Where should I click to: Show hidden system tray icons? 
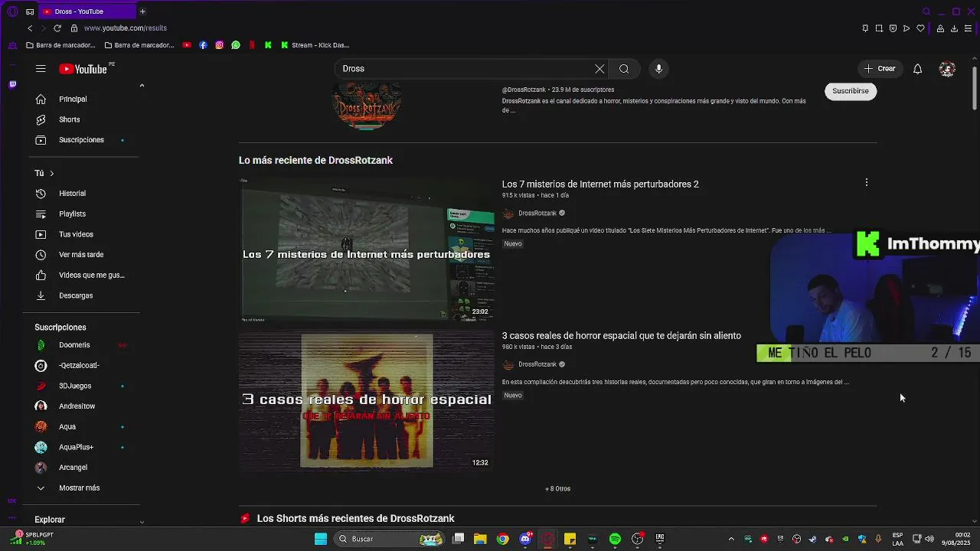(731, 539)
